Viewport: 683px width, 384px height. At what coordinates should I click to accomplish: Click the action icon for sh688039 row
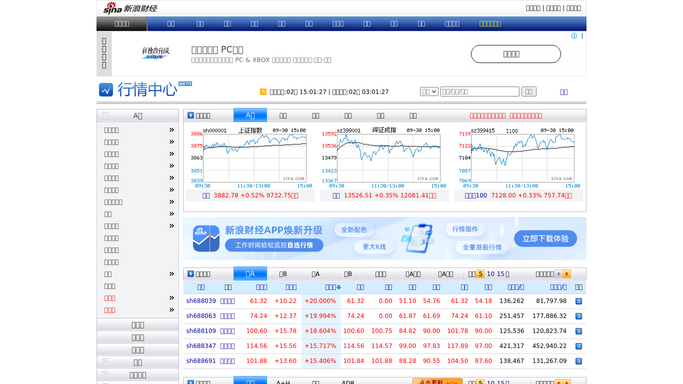pos(578,301)
